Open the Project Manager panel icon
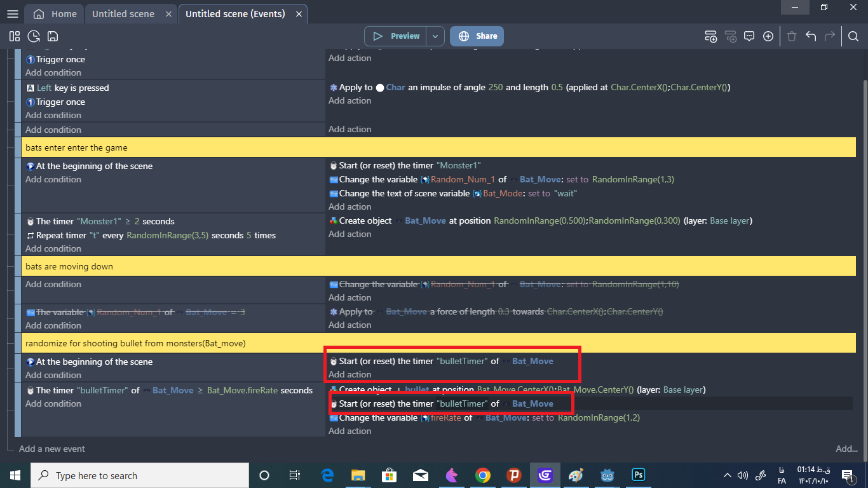This screenshot has width=868, height=488. point(15,36)
